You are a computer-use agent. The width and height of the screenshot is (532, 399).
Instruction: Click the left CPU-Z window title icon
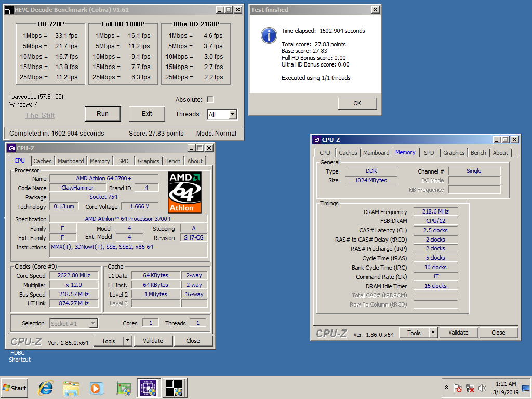coord(11,148)
